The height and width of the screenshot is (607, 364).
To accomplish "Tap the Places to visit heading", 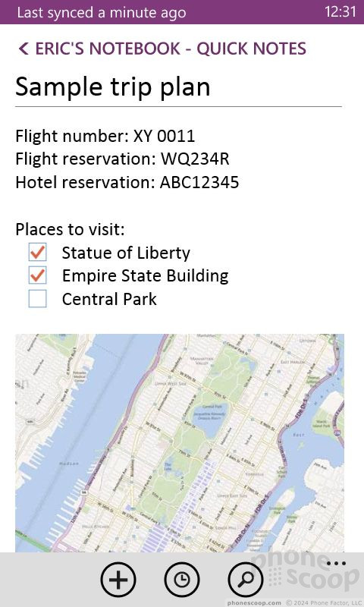I will tap(70, 230).
